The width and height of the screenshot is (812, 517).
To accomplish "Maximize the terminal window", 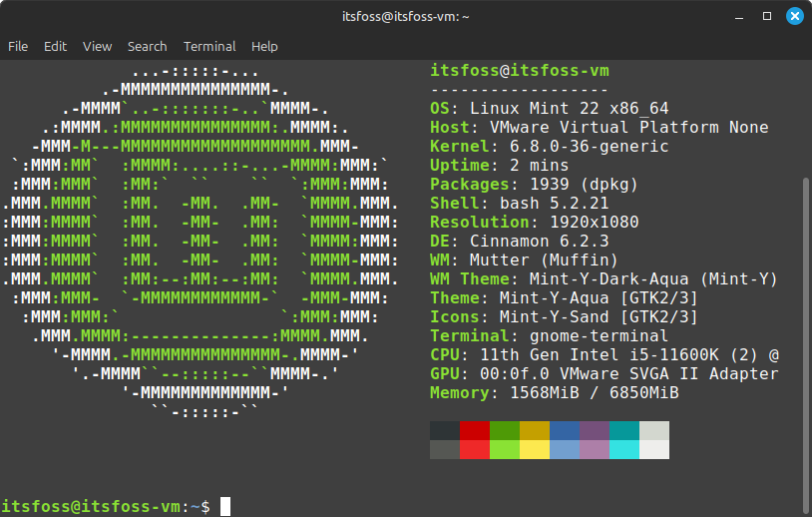I will pyautogui.click(x=767, y=17).
